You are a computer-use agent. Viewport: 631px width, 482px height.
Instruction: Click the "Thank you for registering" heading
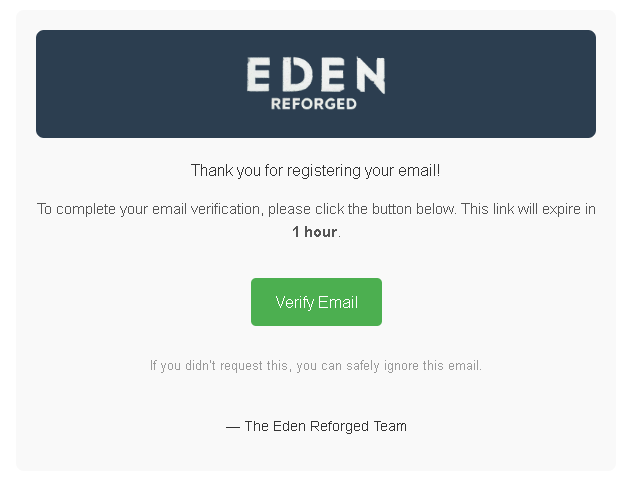point(316,170)
